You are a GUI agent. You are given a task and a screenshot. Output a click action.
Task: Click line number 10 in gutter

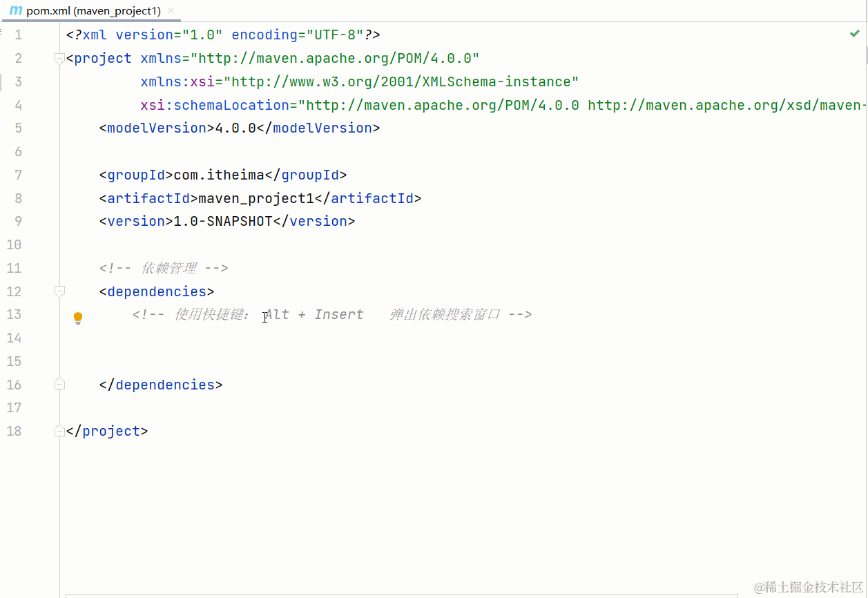pyautogui.click(x=14, y=244)
